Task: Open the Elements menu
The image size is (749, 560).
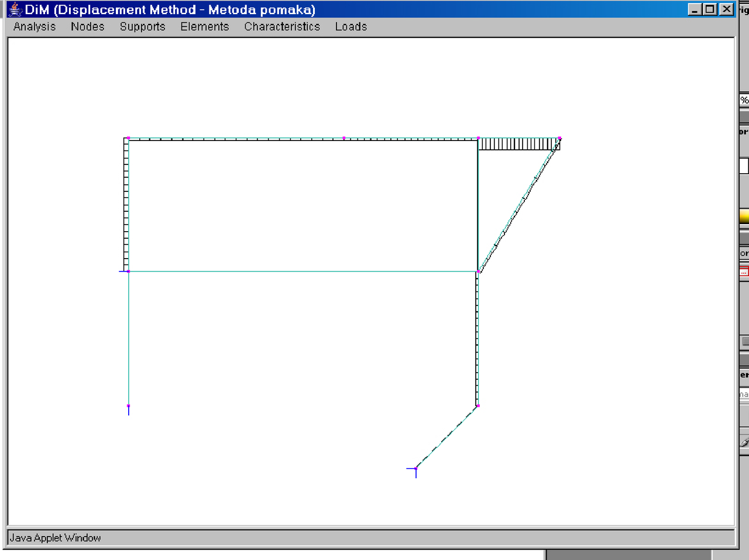Action: (204, 27)
